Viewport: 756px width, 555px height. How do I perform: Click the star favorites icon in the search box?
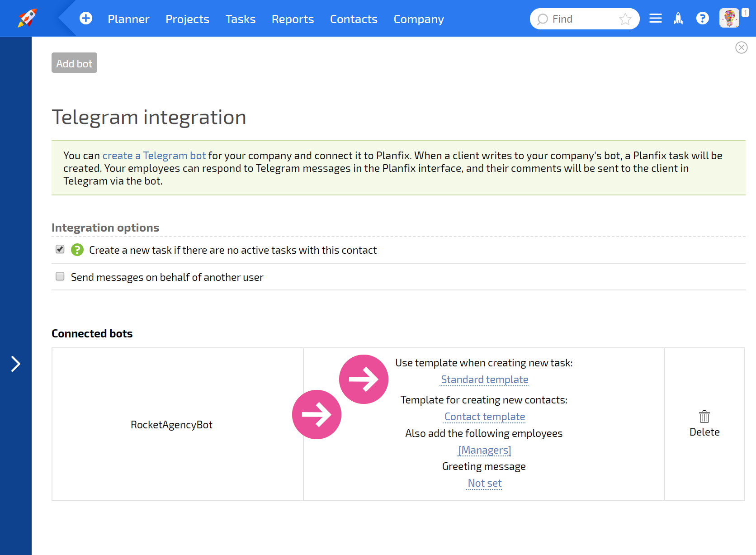[625, 19]
